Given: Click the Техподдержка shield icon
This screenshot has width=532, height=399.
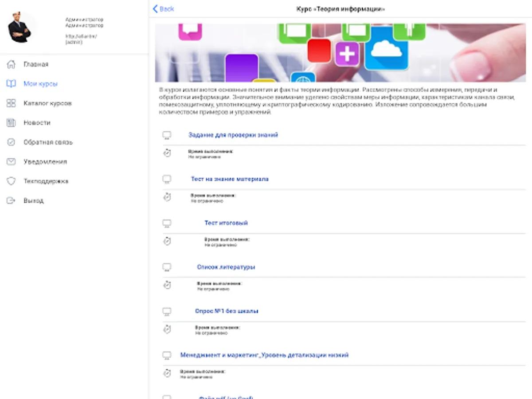Looking at the screenshot, I should [11, 181].
